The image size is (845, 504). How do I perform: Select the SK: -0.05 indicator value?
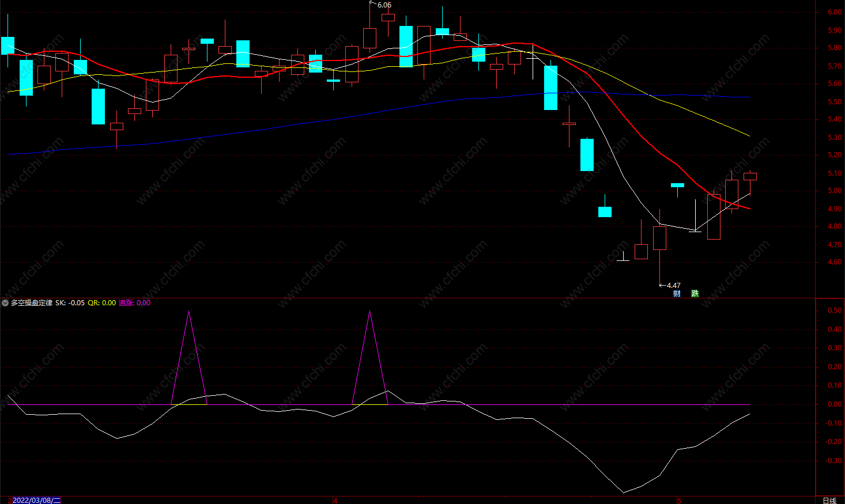70,303
